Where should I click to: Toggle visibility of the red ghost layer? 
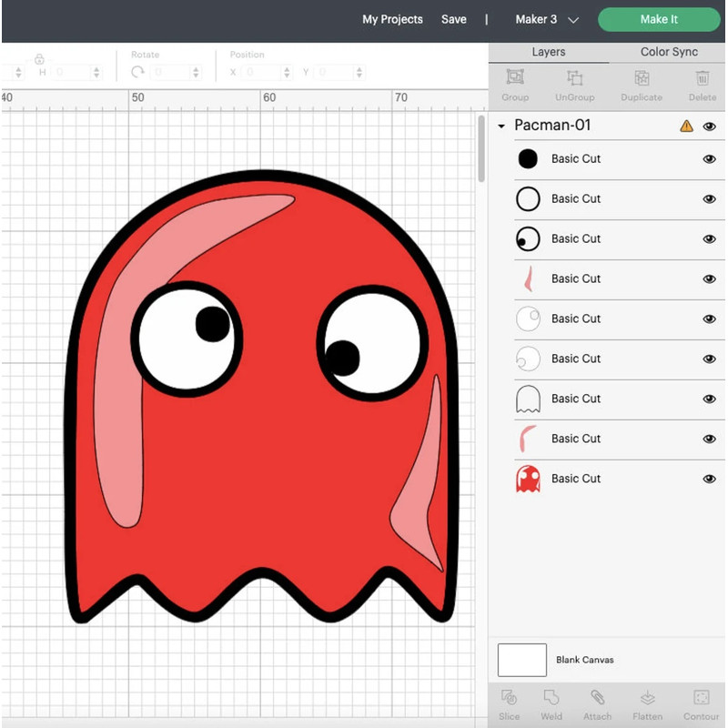pos(711,479)
